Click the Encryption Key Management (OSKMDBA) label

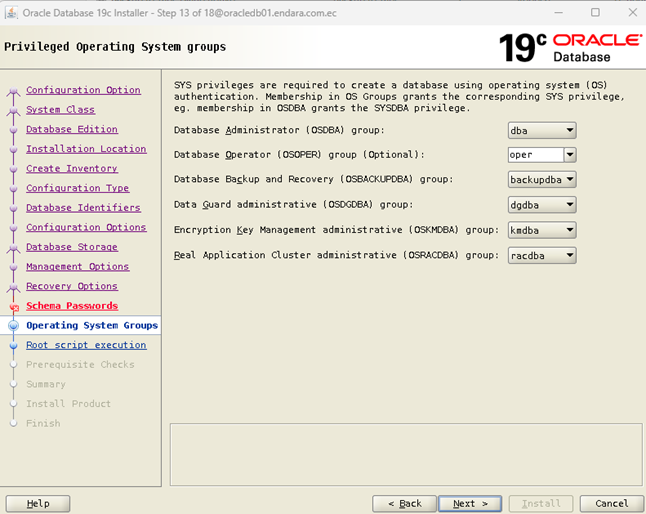click(336, 230)
